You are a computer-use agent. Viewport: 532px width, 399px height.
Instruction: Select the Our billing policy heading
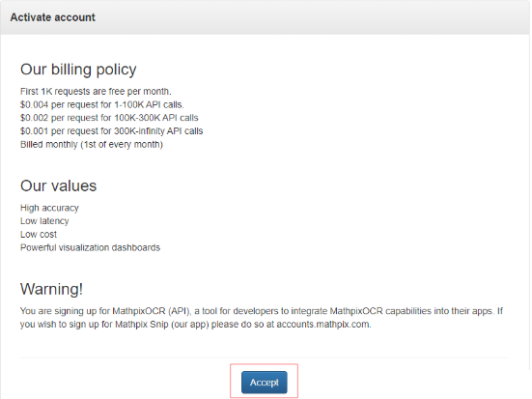coord(78,70)
